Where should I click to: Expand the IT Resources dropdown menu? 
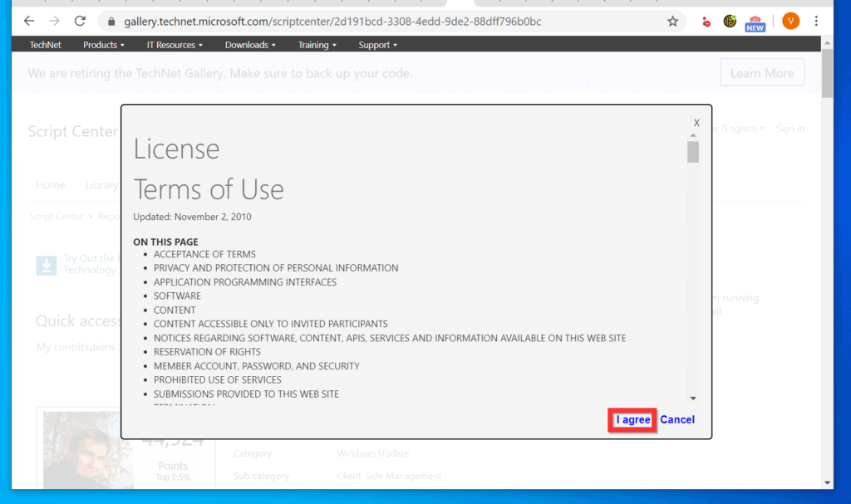175,45
